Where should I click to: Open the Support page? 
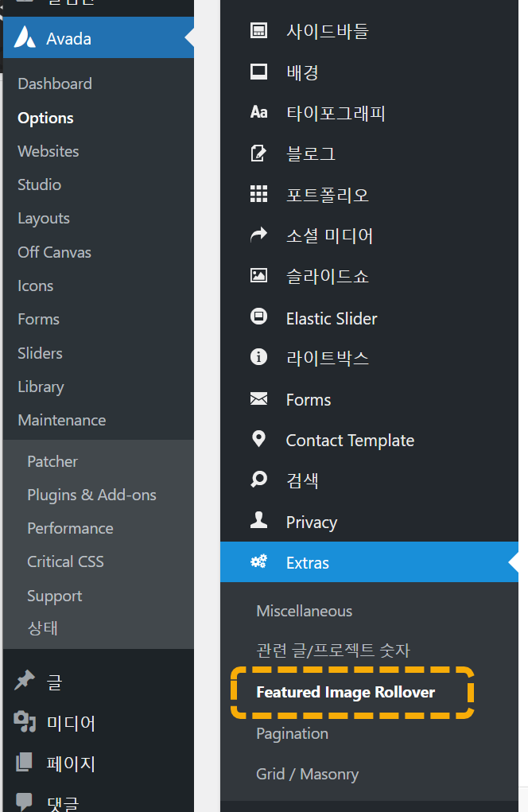(54, 596)
